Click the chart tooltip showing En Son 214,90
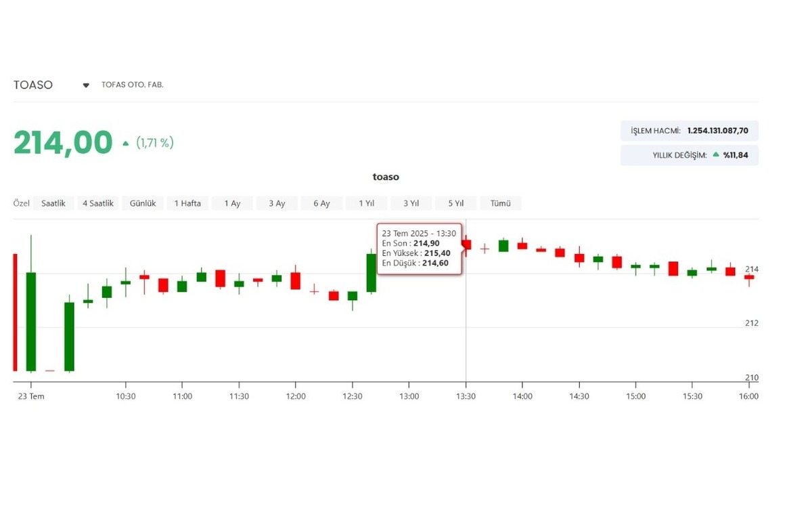 click(420, 249)
